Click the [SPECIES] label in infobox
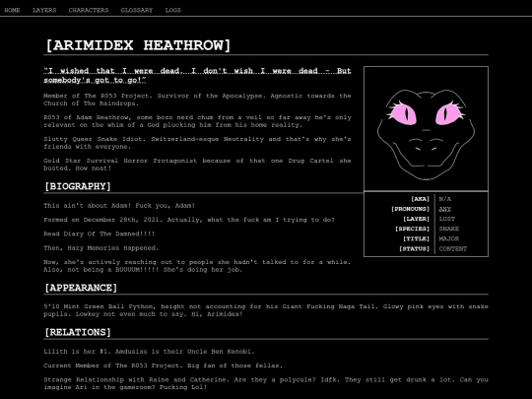 (x=412, y=229)
